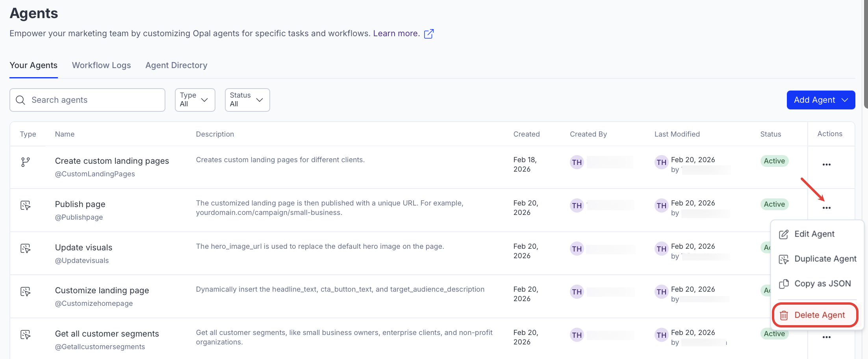The image size is (868, 359).
Task: Click the agent icon next to Customize landing page
Action: click(26, 292)
